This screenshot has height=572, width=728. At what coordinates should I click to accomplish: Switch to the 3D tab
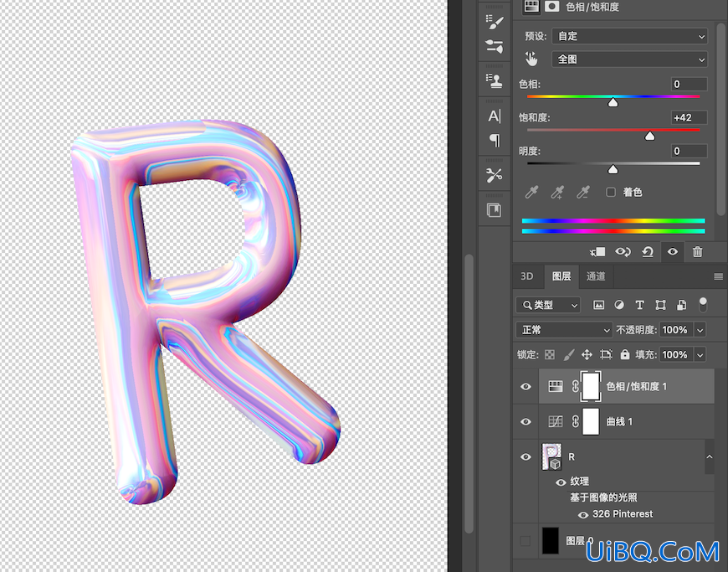coord(526,276)
